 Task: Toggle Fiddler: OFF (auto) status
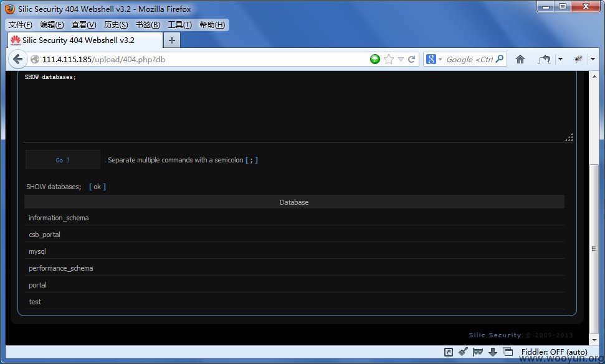click(554, 352)
